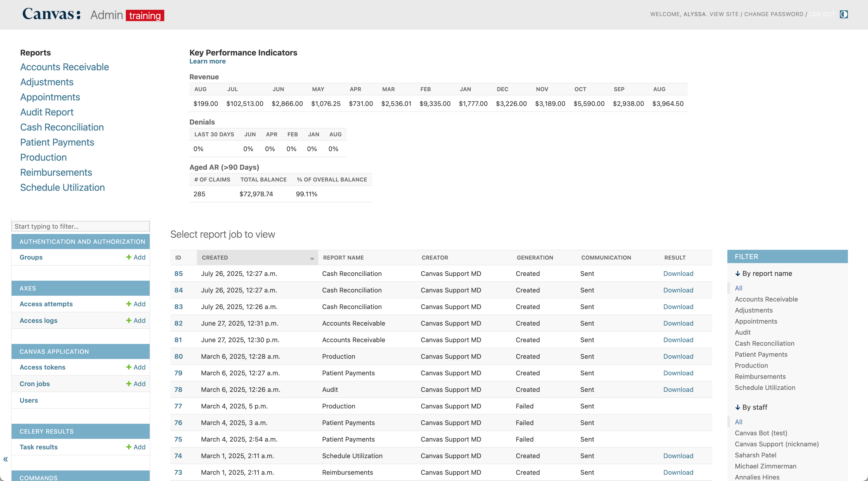Filter jobs by Cash Reconciliation report
868x481 pixels.
(764, 343)
